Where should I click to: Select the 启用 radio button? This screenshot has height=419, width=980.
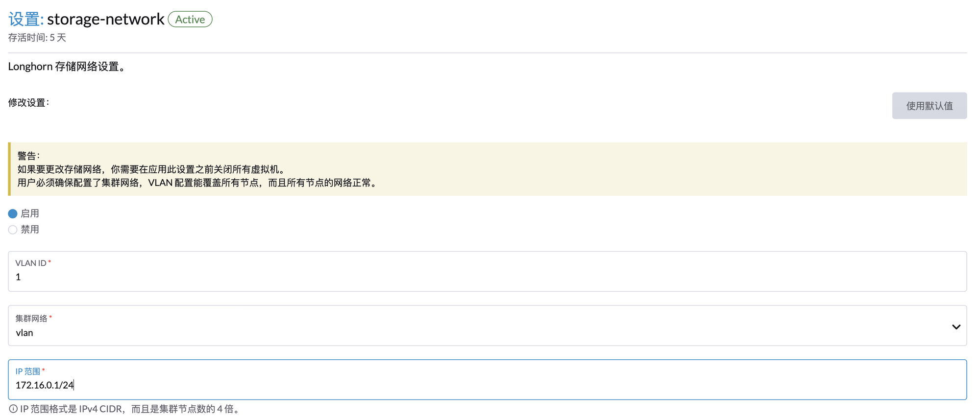pyautogui.click(x=13, y=214)
